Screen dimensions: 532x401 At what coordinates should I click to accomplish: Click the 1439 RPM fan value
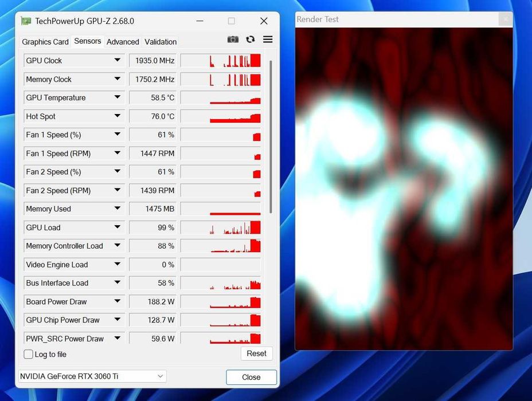tap(152, 191)
